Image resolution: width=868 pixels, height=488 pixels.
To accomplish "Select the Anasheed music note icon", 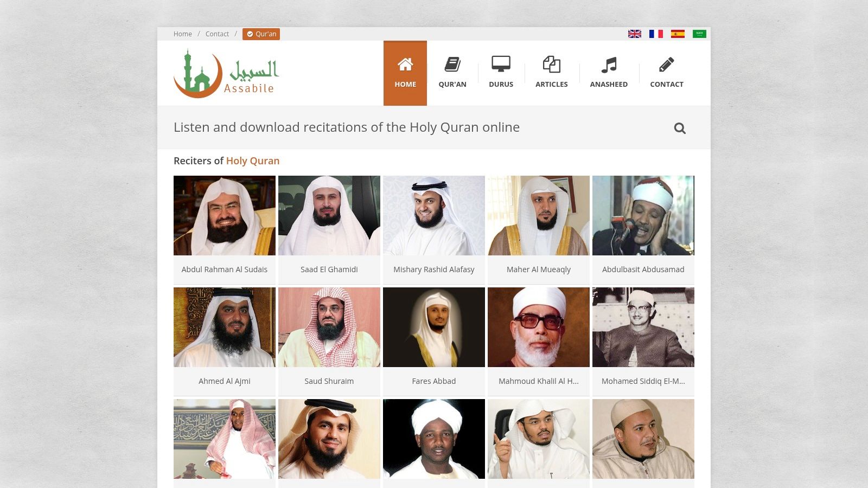I will [x=609, y=63].
